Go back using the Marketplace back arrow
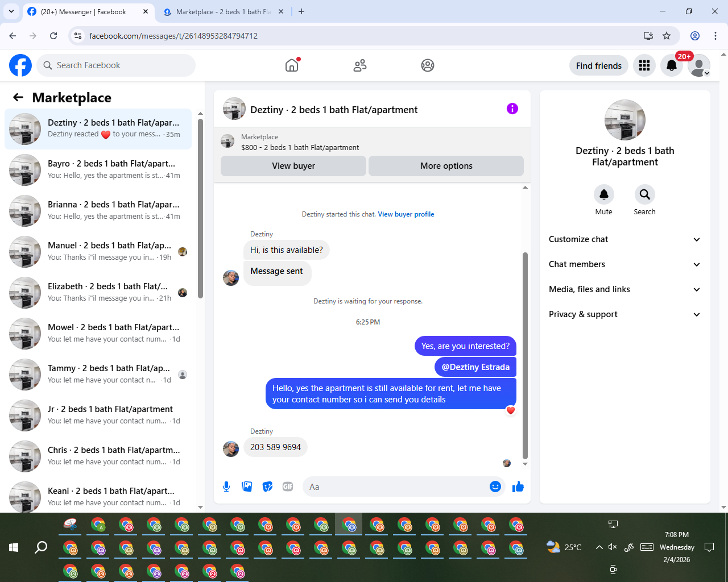This screenshot has width=728, height=582. point(18,97)
